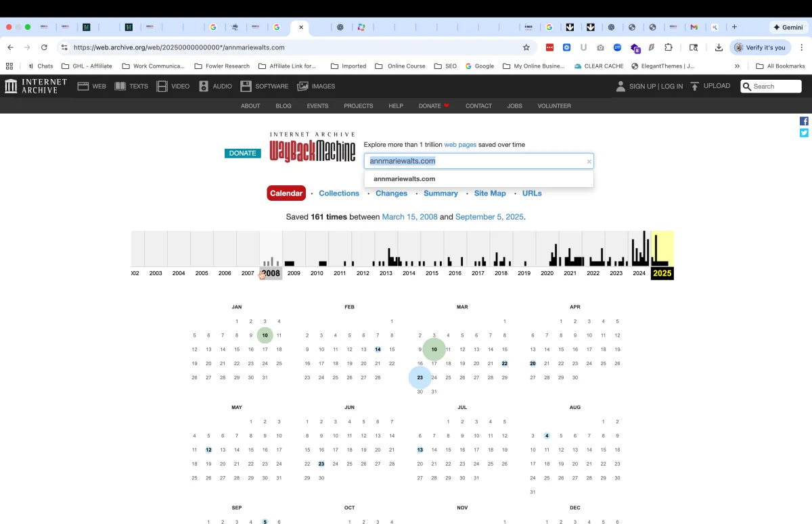Open browser Downloads icon
The width and height of the screenshot is (812, 524).
click(x=719, y=47)
